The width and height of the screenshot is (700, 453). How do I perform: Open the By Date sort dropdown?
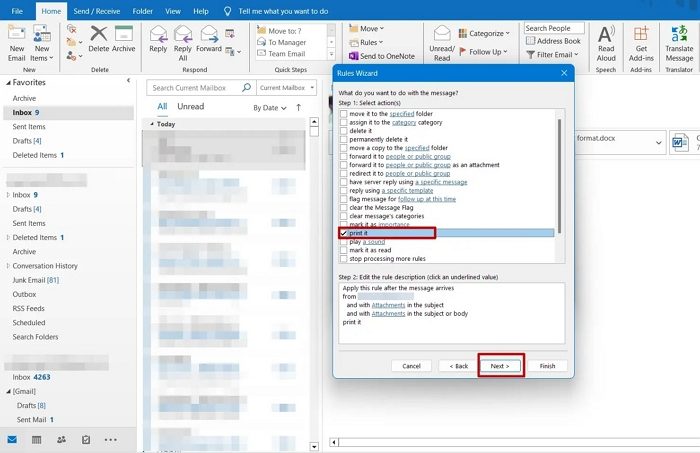tap(270, 108)
